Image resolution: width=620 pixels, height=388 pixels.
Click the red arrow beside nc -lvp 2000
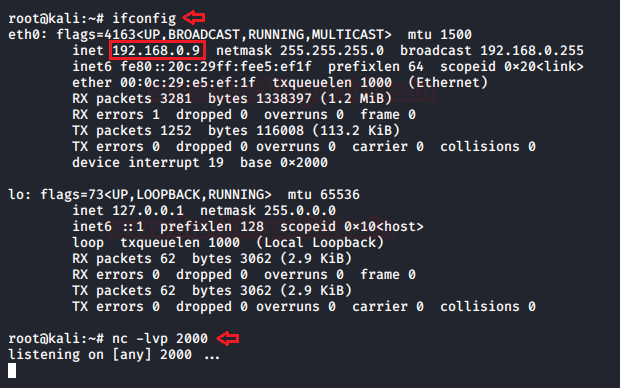pos(228,338)
